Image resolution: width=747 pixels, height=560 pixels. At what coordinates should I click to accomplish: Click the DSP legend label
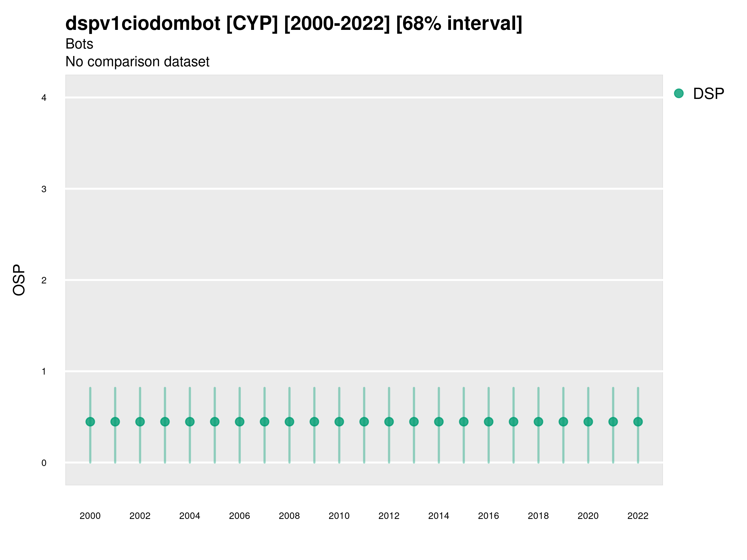[708, 94]
